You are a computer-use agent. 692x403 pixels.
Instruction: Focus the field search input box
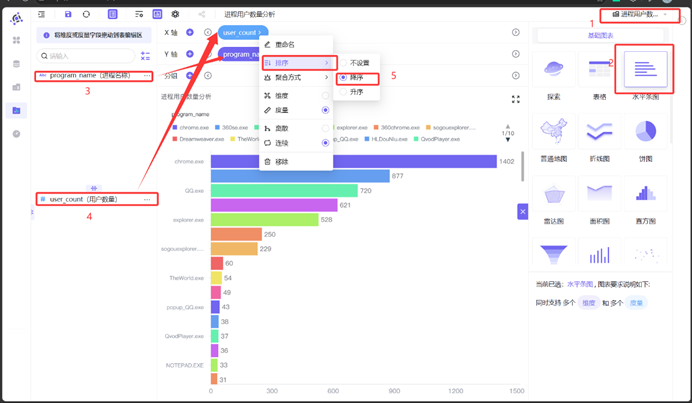[86, 56]
